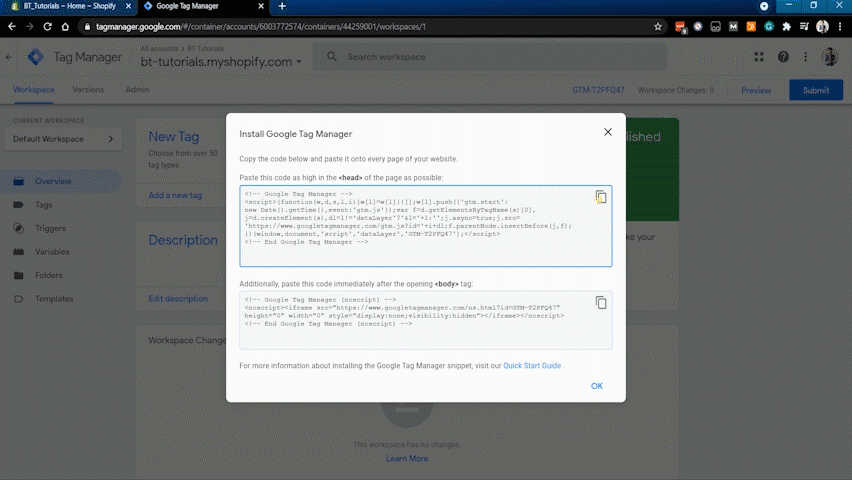Click All accounts breadcrumb

[159, 48]
